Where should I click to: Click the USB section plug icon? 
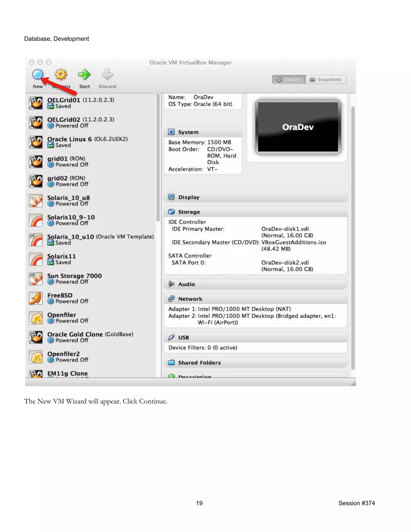pyautogui.click(x=171, y=337)
